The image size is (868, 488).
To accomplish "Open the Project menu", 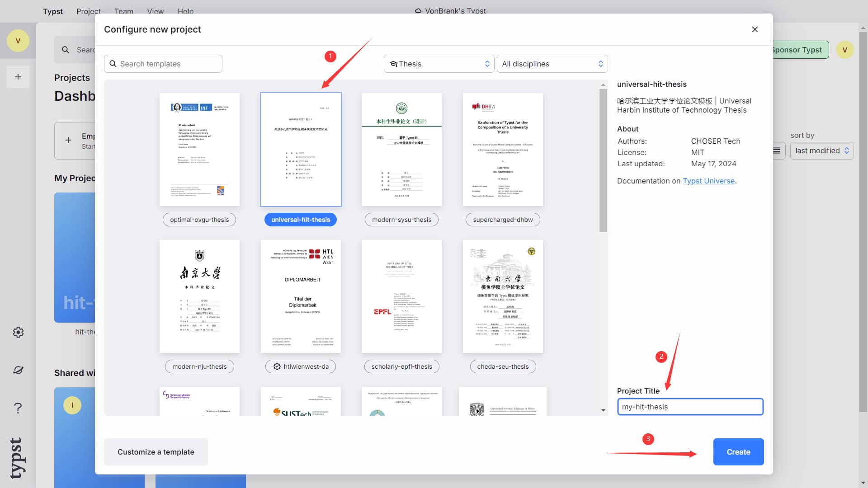I will point(89,11).
